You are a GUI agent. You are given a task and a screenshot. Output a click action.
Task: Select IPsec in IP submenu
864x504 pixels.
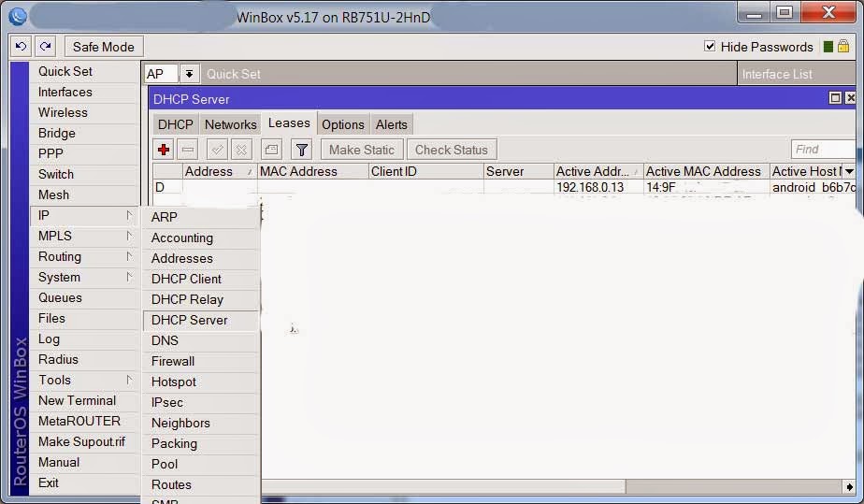(200, 403)
